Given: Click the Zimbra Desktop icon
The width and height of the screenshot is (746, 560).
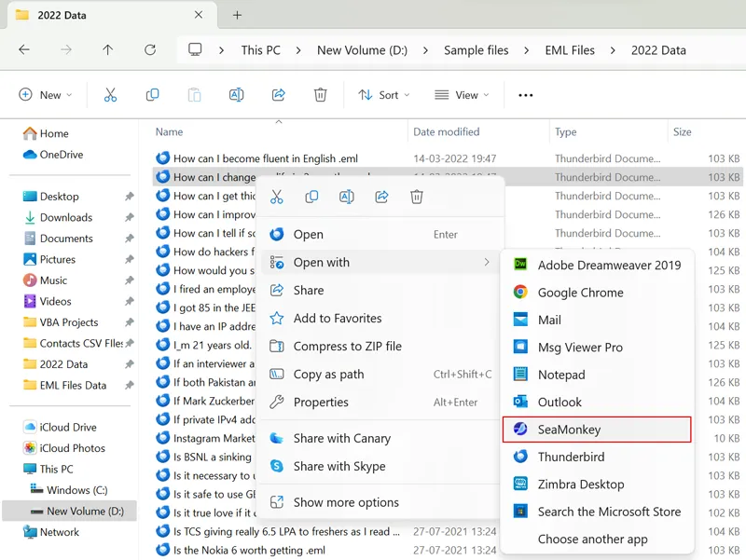Looking at the screenshot, I should tap(520, 484).
